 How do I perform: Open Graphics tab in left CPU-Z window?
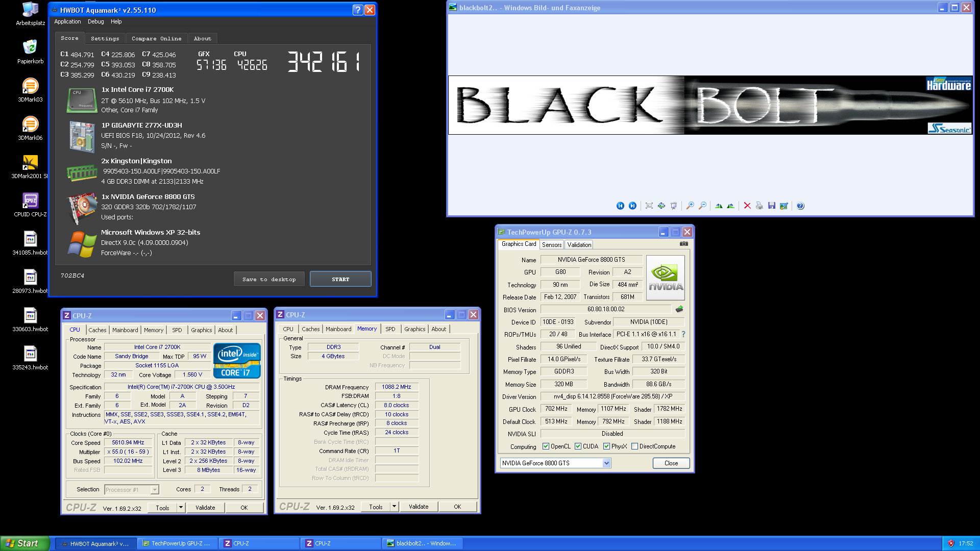pos(201,330)
